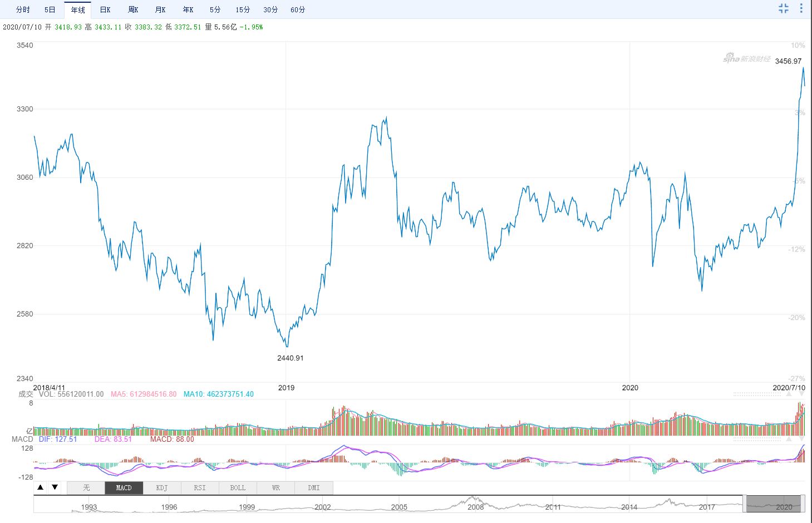
Task: Click the black up arrow beside indicator tabs
Action: click(x=41, y=487)
